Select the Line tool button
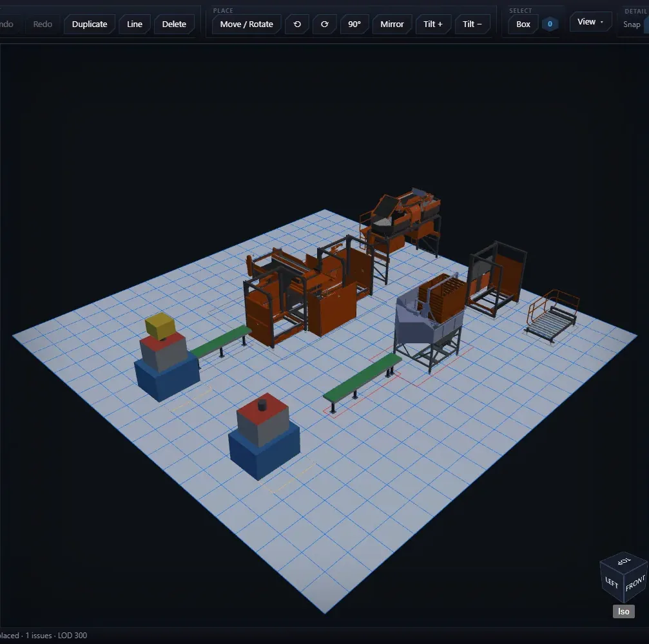This screenshot has height=644, width=649. click(135, 24)
